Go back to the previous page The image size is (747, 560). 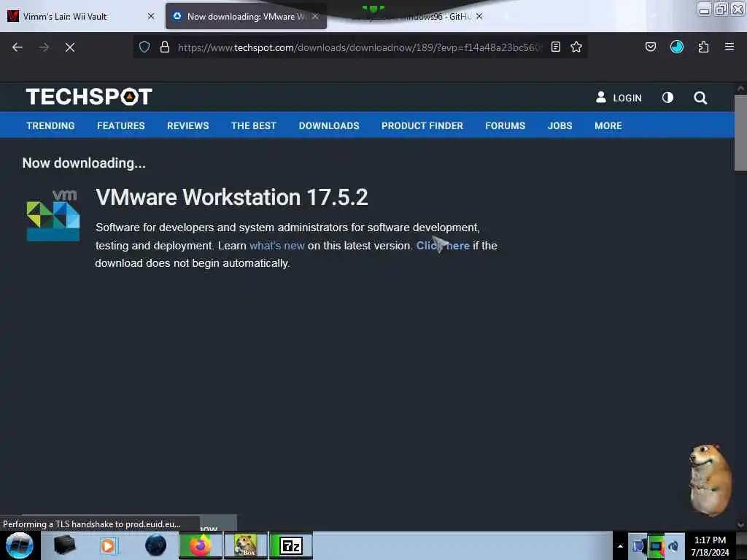(18, 47)
